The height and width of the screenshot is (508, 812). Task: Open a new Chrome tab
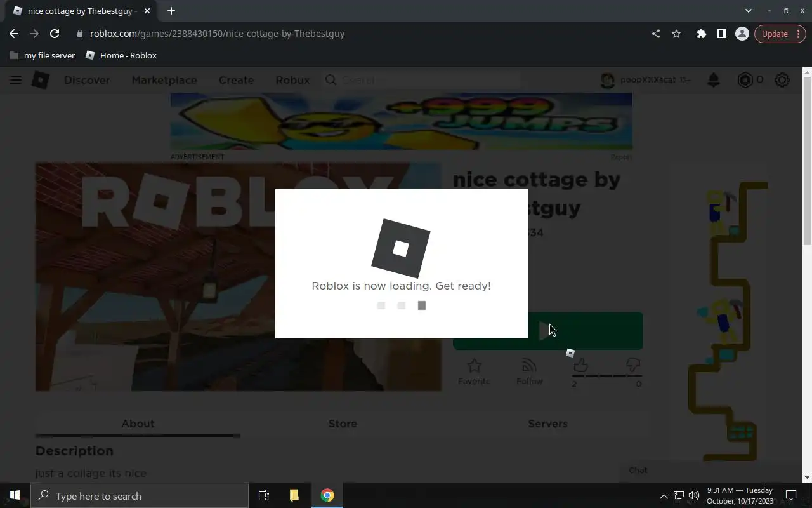point(171,11)
